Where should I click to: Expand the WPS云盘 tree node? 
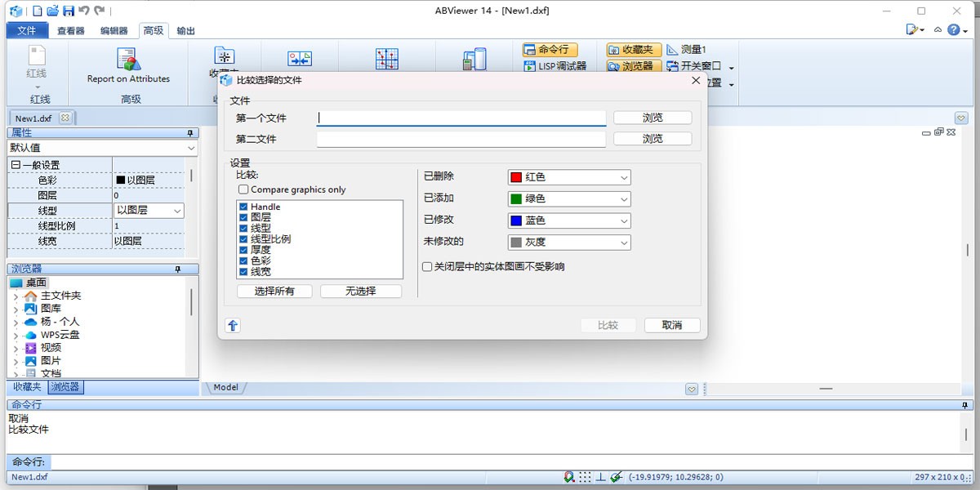[16, 335]
